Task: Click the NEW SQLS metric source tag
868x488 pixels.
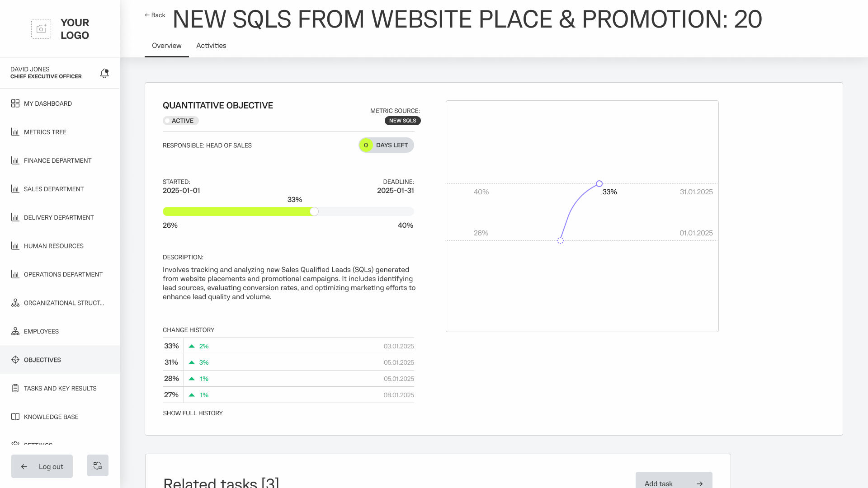Action: point(402,121)
